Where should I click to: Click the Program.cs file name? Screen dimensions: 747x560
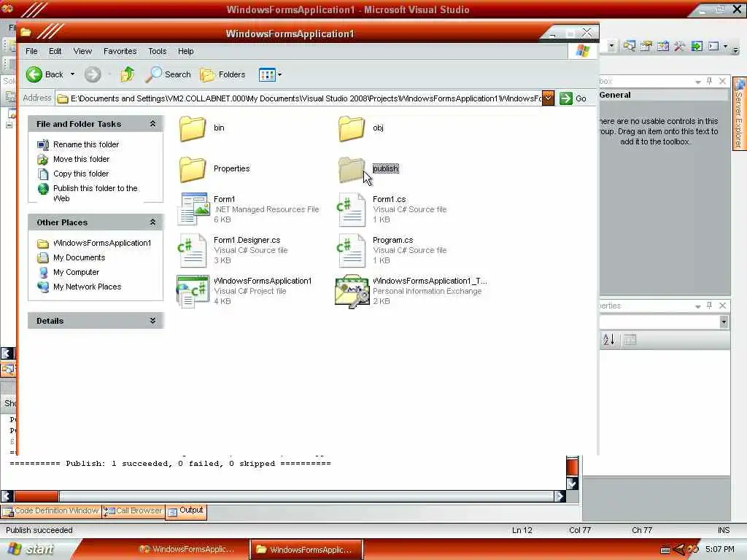click(392, 240)
